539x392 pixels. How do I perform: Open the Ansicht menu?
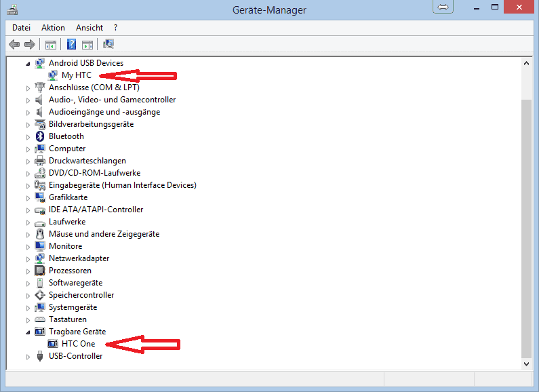[89, 28]
